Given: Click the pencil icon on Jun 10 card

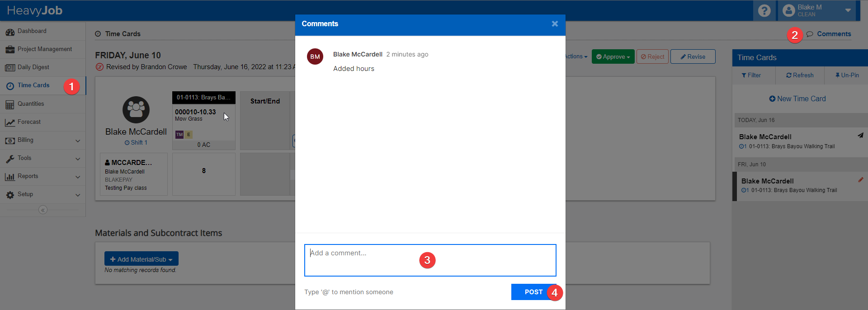Looking at the screenshot, I should pos(860,180).
